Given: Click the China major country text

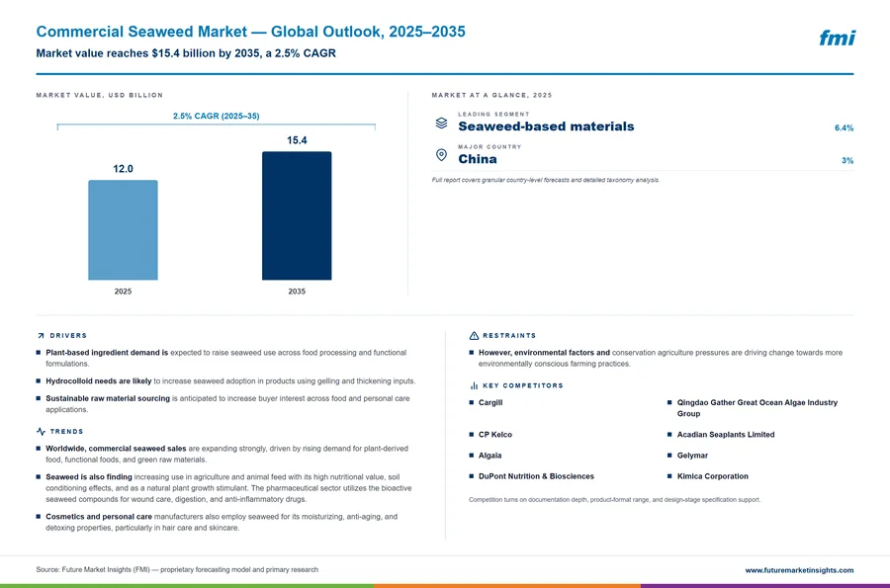Looking at the screenshot, I should 478,159.
